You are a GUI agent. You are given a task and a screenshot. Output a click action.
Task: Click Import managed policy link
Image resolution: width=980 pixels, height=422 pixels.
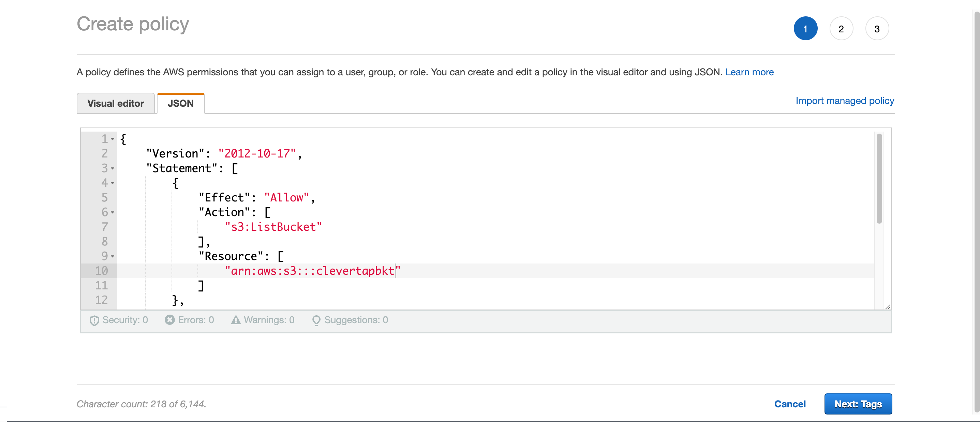pos(845,101)
